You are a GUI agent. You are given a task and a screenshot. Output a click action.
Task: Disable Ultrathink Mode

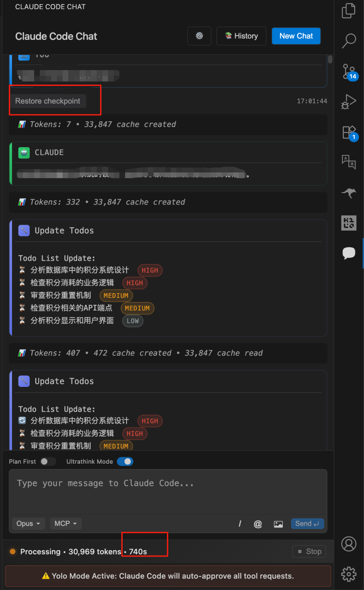(x=125, y=461)
